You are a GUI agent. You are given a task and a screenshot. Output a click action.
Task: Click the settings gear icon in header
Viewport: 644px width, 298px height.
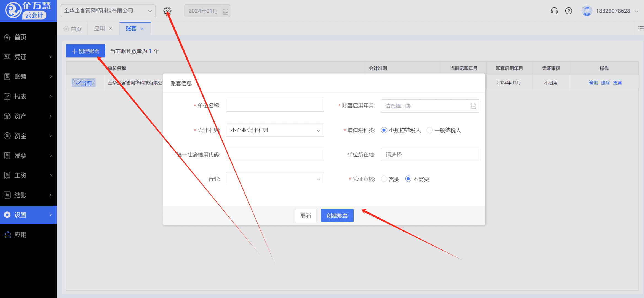pos(167,11)
